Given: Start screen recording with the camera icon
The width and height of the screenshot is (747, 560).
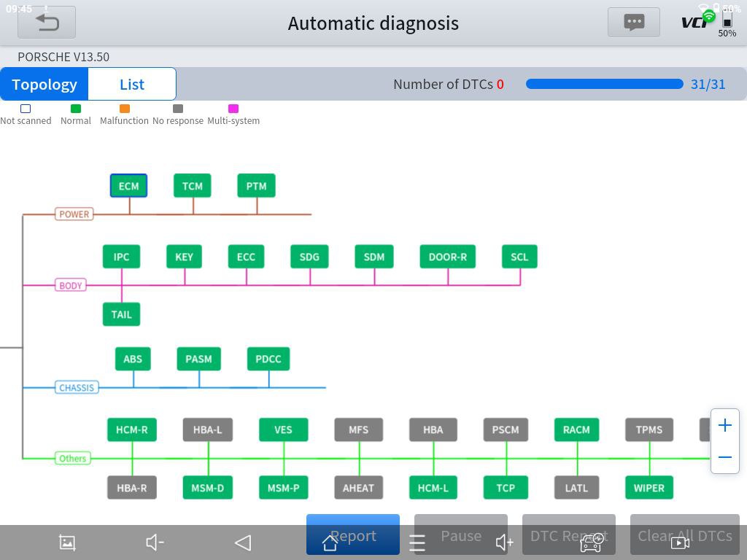Looking at the screenshot, I should (x=680, y=542).
